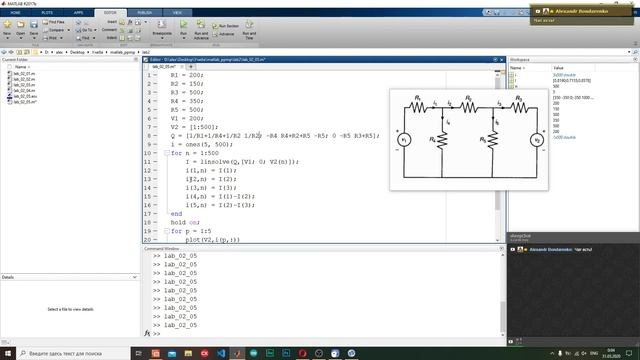
Task: Click the insert function fx icon
Action: tap(130, 22)
